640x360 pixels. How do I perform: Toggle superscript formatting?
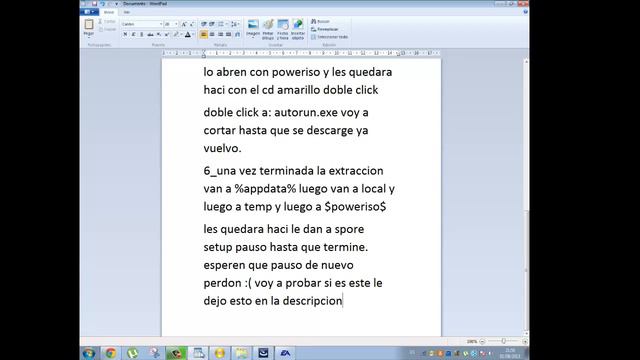(x=167, y=34)
